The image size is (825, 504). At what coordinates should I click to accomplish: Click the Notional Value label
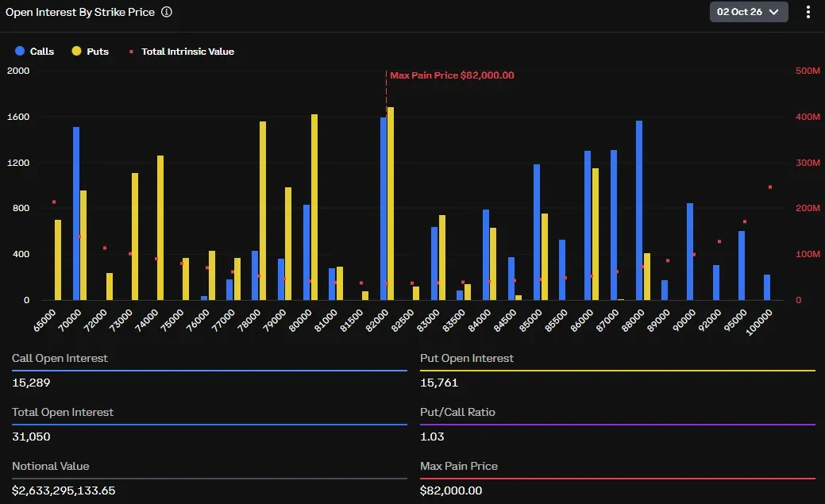pos(51,466)
